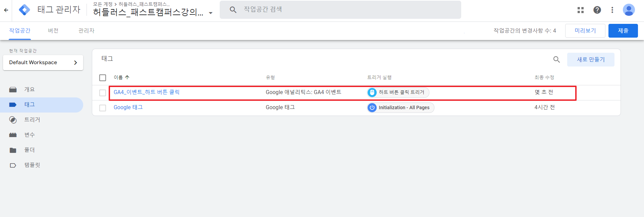Switch to the 버전 tab
The width and height of the screenshot is (644, 217).
click(53, 31)
